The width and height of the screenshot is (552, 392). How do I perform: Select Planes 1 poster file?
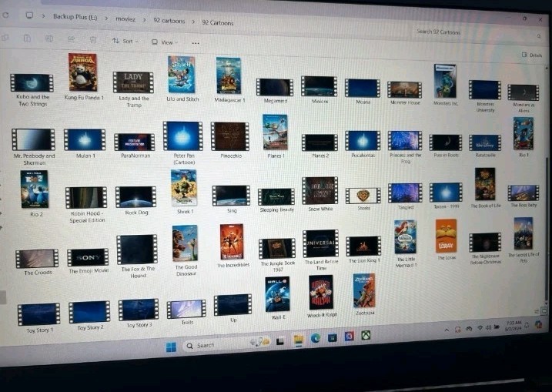click(275, 132)
